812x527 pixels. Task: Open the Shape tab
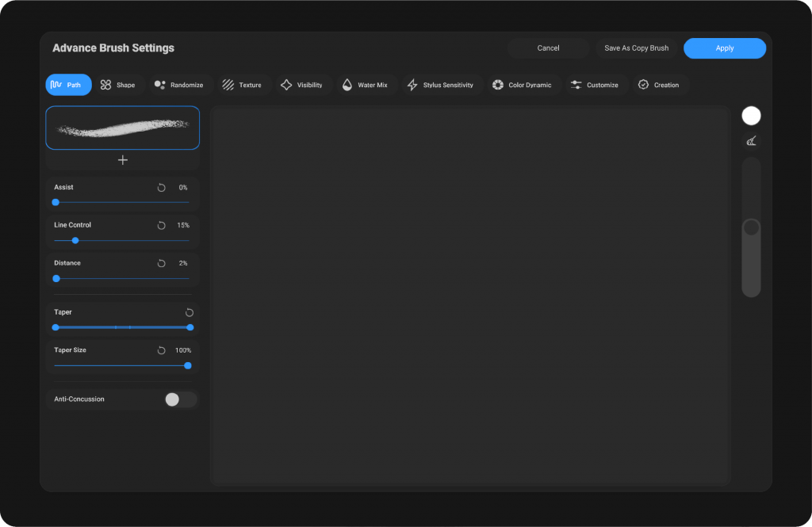[x=117, y=85]
